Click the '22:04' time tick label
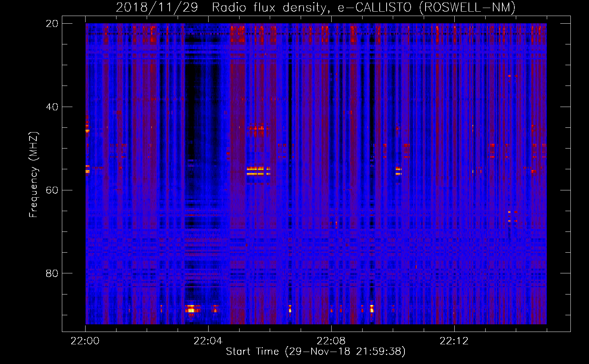Image resolution: width=589 pixels, height=364 pixels. (208, 341)
